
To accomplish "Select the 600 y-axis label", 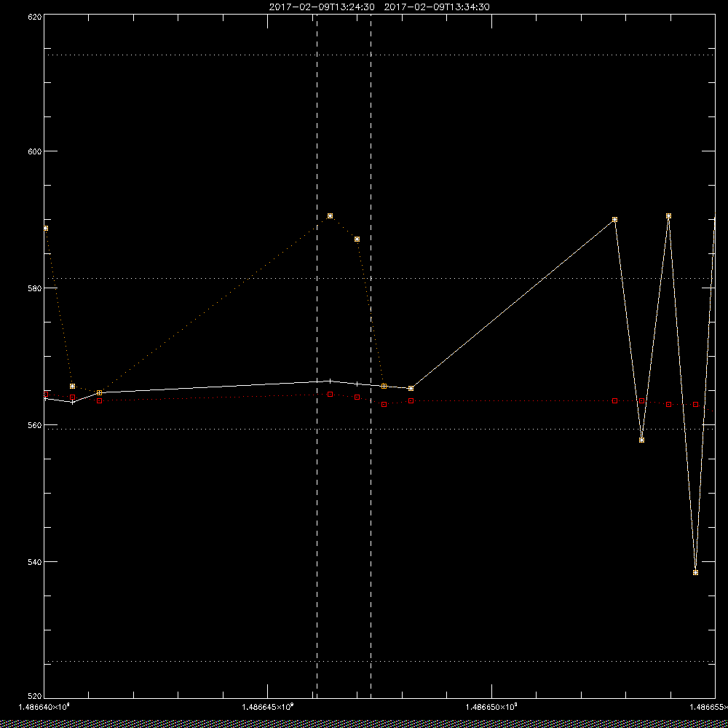I will click(x=35, y=151).
